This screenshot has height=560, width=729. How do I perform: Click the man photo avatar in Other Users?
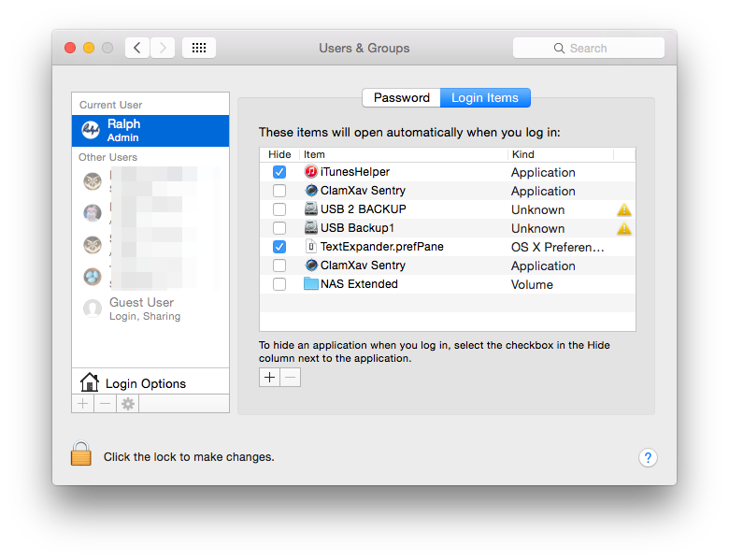click(x=93, y=213)
